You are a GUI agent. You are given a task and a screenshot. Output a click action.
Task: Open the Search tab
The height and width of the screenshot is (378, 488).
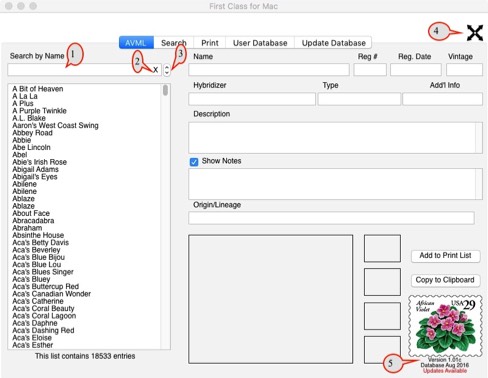click(173, 43)
